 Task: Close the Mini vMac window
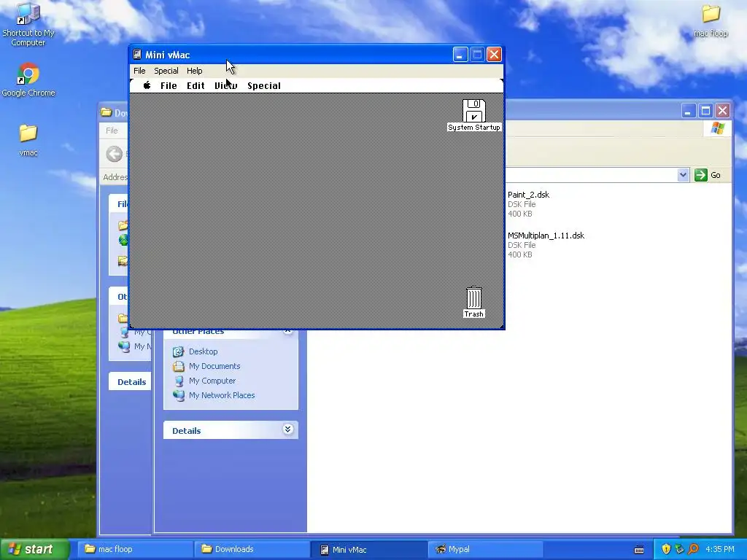[494, 55]
